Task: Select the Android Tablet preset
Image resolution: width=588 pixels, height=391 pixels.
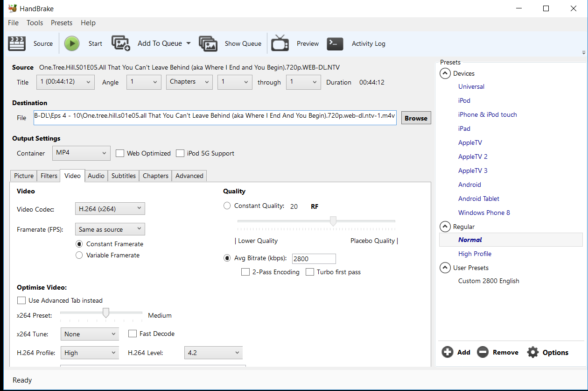Action: (x=479, y=199)
